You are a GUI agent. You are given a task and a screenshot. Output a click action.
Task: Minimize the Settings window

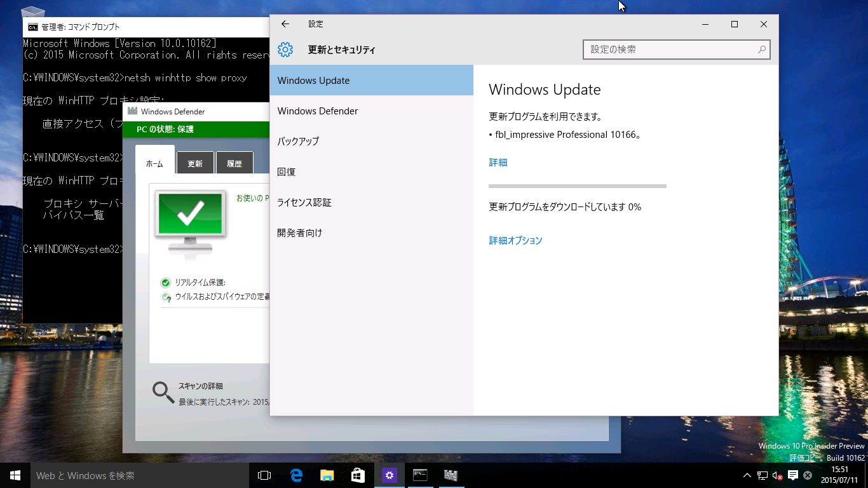click(x=705, y=24)
